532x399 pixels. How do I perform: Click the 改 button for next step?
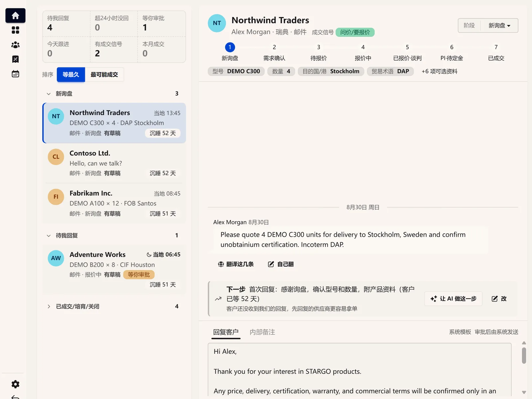(499, 299)
